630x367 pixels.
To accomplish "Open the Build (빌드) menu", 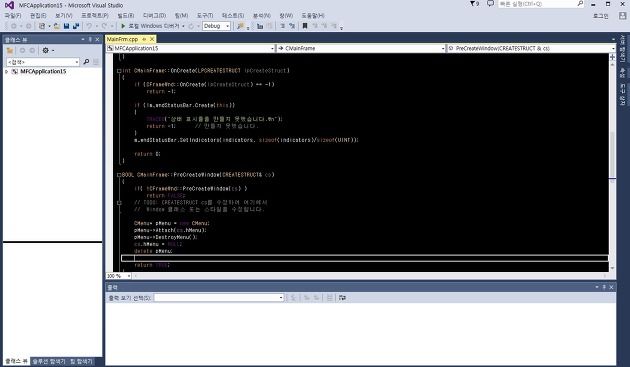I will [x=125, y=16].
